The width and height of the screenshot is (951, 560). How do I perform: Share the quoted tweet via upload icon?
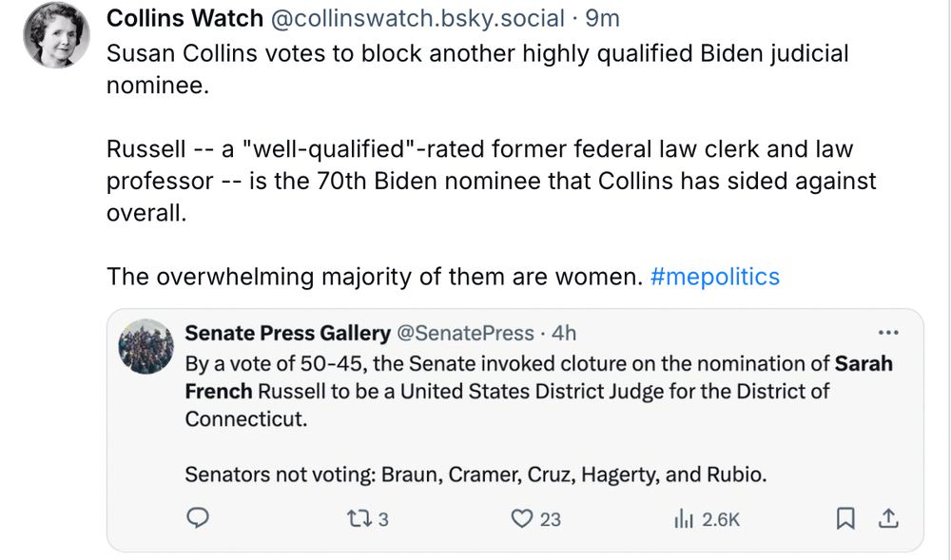(x=888, y=518)
